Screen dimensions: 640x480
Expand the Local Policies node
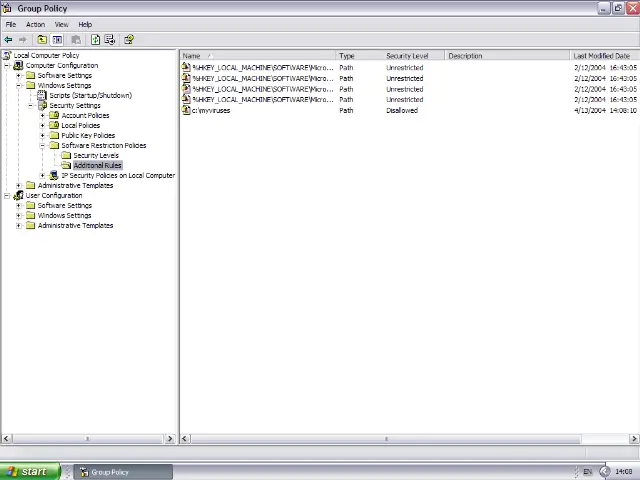[x=42, y=125]
